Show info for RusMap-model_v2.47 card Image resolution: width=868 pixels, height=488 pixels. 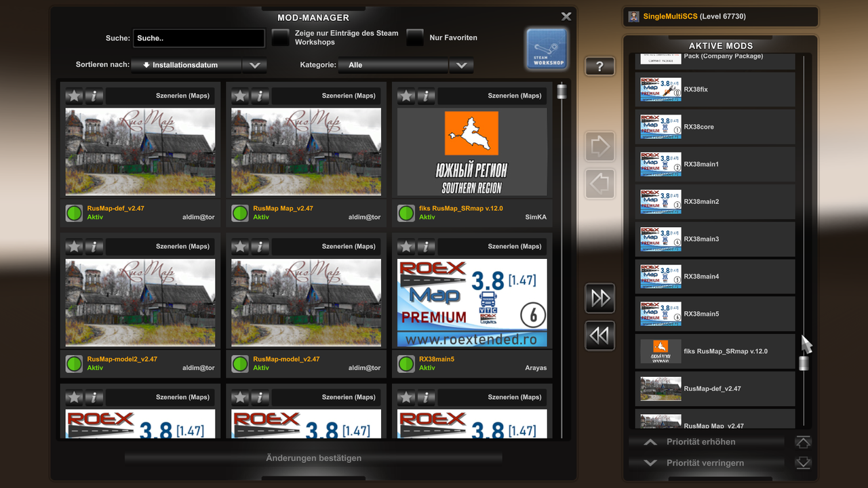(260, 246)
